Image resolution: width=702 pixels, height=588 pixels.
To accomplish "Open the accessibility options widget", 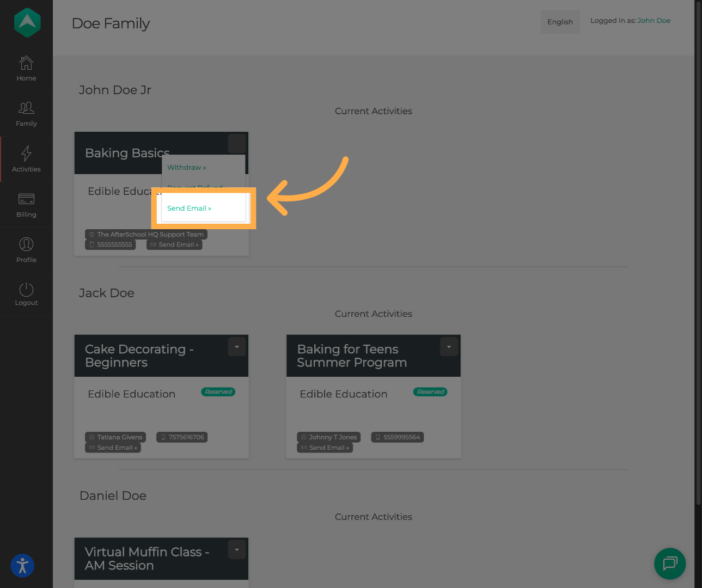I will pyautogui.click(x=22, y=566).
